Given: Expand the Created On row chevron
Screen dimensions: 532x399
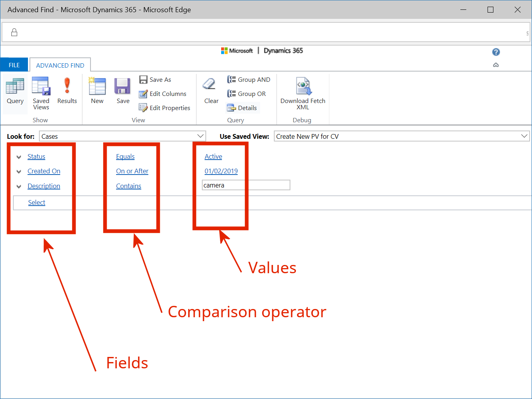Looking at the screenshot, I should (18, 171).
